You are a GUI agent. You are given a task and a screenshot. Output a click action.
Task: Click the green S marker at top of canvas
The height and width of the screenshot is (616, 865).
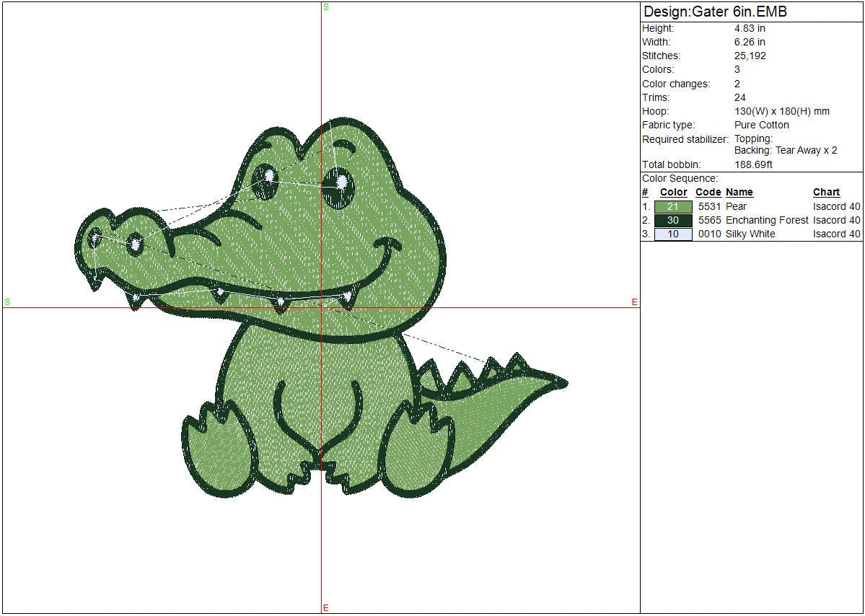326,6
